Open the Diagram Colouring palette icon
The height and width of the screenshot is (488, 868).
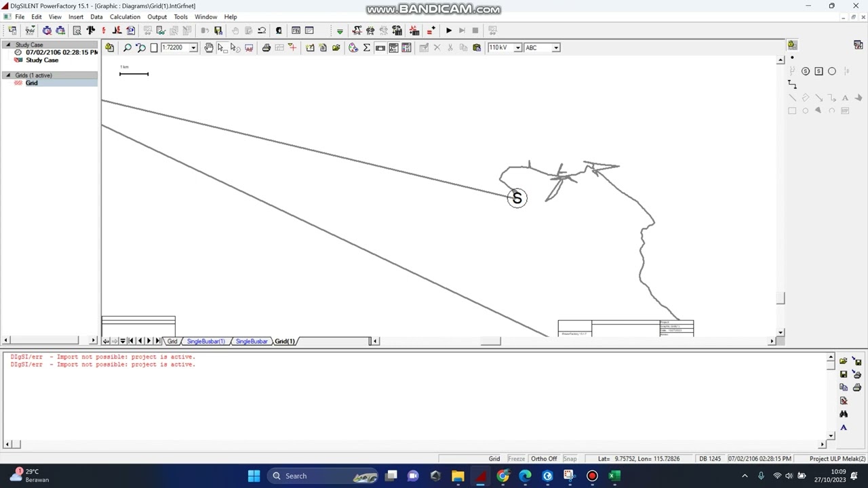pos(353,47)
